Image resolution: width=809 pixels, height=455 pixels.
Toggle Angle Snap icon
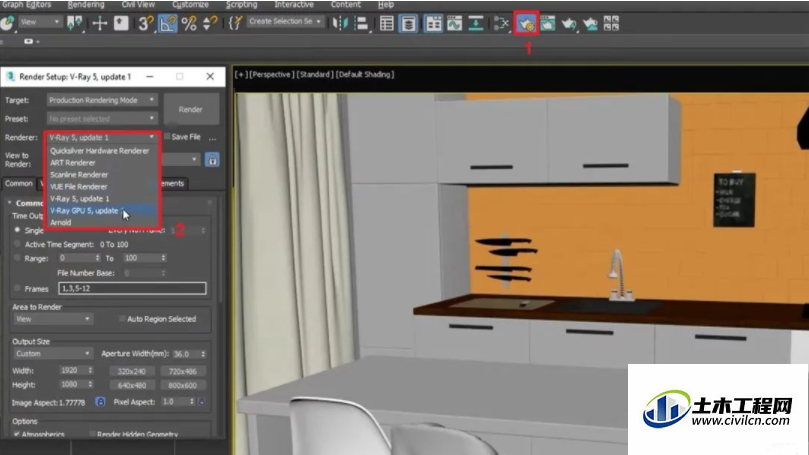[x=168, y=23]
